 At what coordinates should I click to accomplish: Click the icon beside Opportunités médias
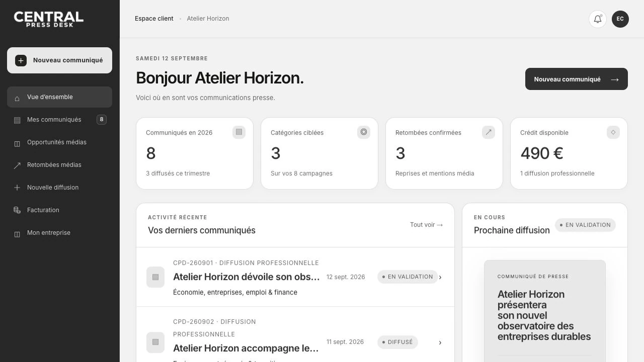(x=17, y=143)
